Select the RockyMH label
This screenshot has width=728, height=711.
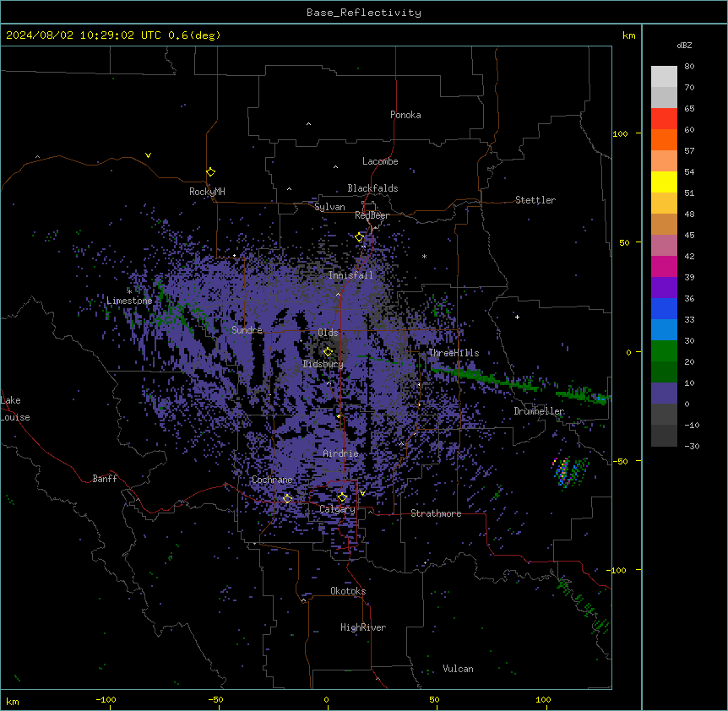coord(207,191)
